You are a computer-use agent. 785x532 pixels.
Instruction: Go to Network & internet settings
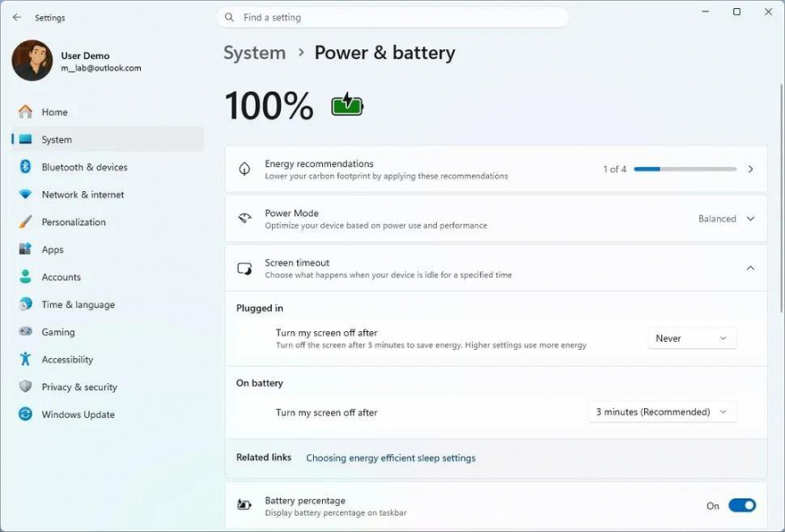click(107, 195)
